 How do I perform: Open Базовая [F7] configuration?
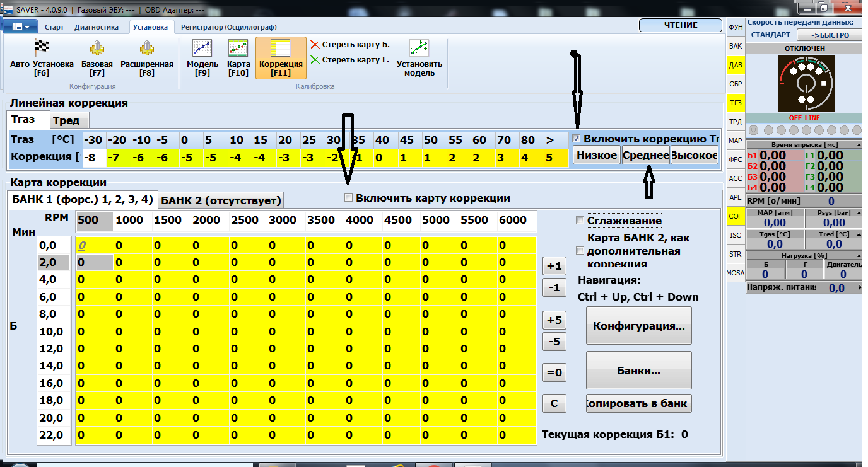[97, 49]
